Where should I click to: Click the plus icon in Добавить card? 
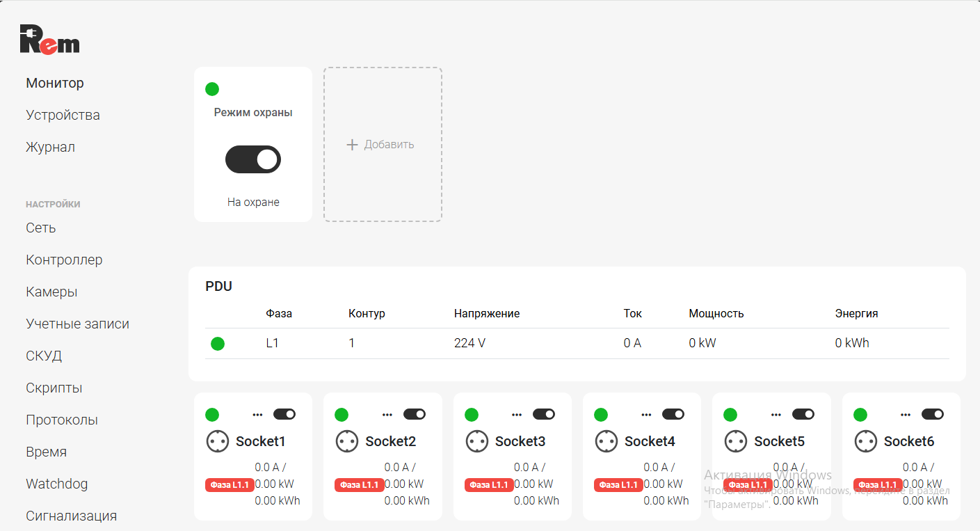[352, 145]
